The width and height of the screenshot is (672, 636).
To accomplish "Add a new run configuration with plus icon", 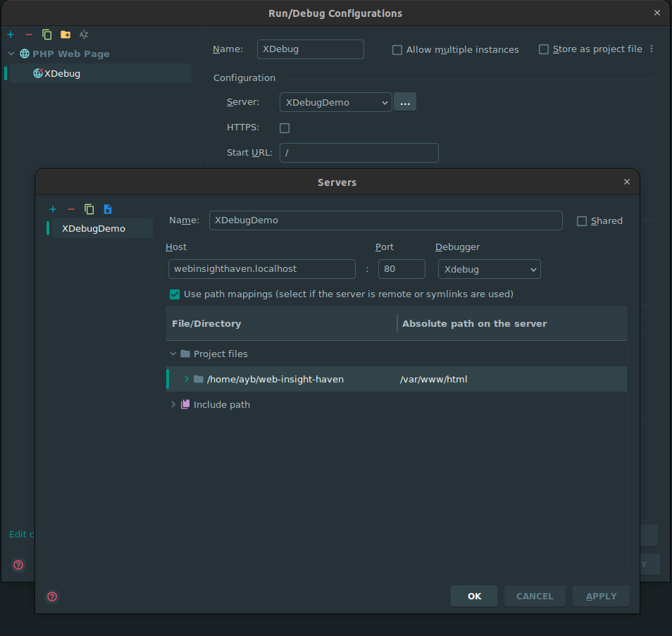I will 11,35.
